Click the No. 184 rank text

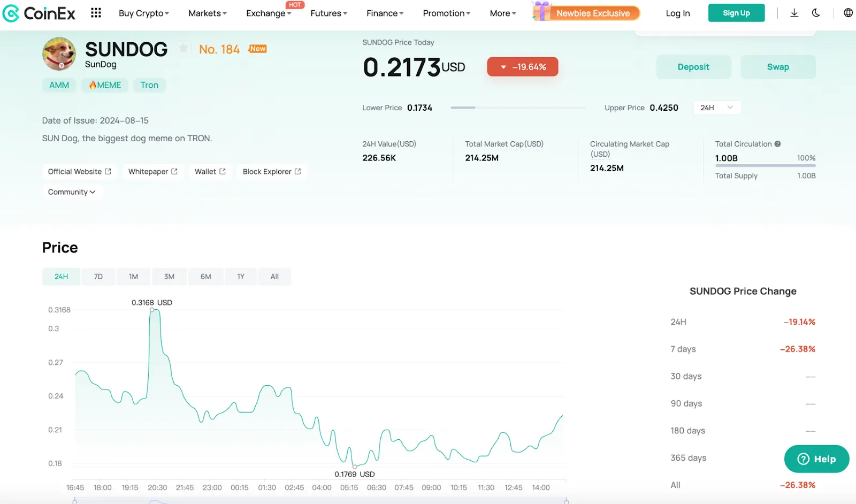click(x=219, y=49)
